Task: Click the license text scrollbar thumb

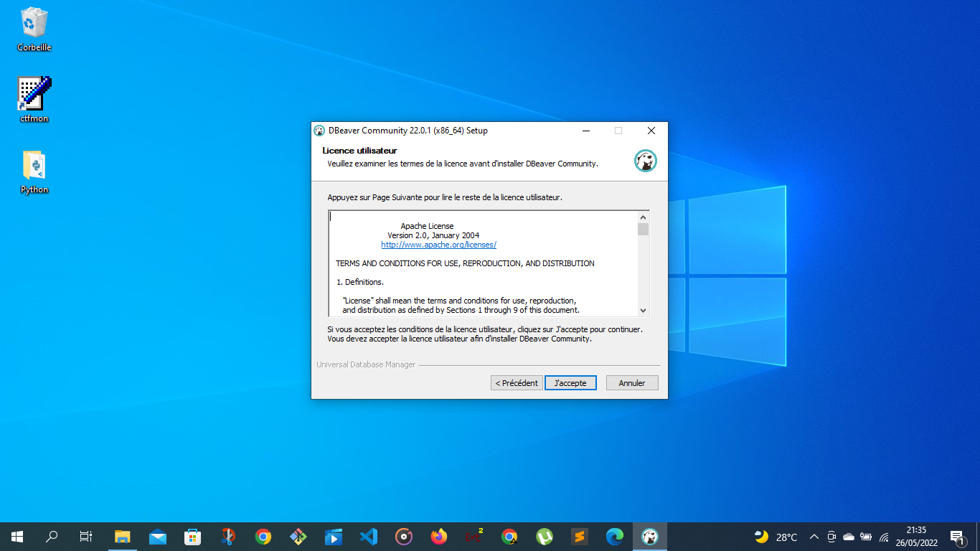Action: [x=644, y=230]
